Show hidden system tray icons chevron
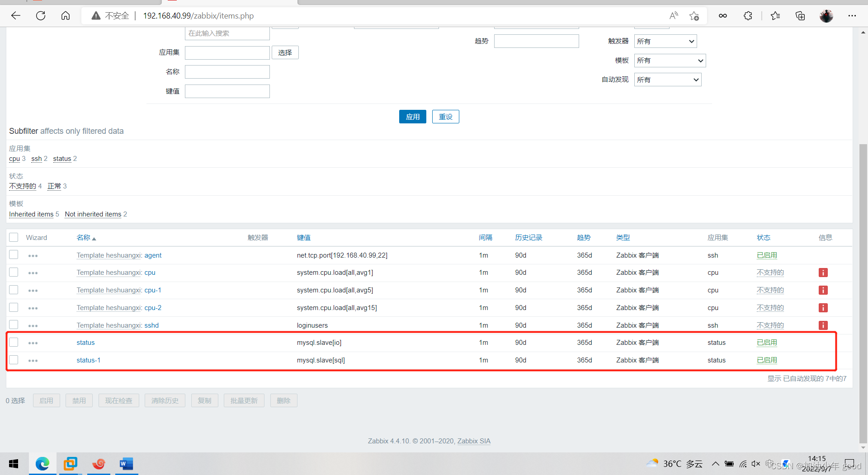 pos(715,464)
